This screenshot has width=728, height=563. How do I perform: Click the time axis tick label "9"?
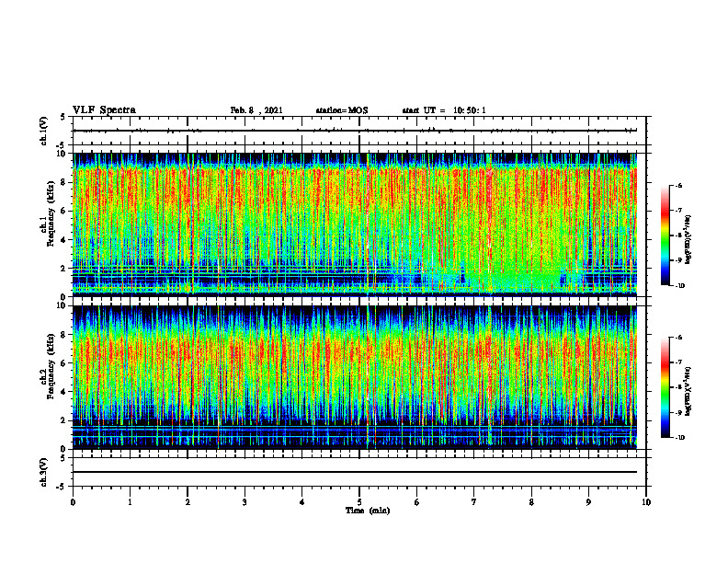[x=588, y=502]
